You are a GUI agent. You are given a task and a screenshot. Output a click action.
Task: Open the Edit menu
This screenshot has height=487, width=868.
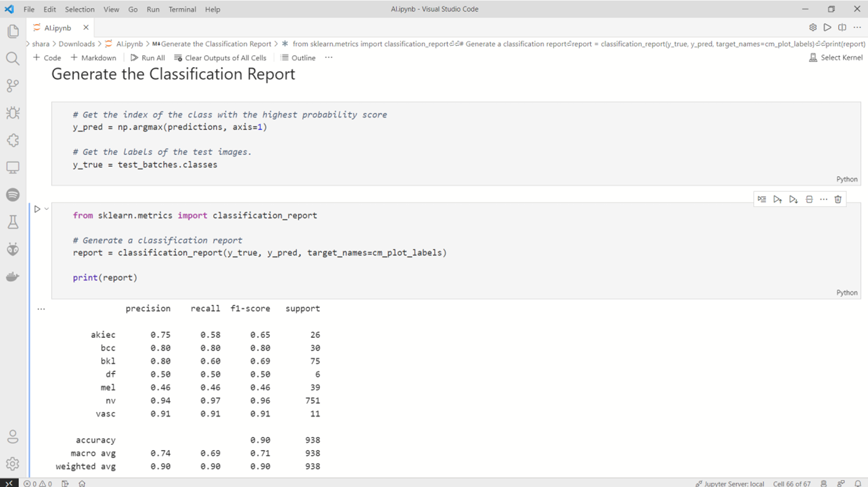pyautogui.click(x=50, y=9)
